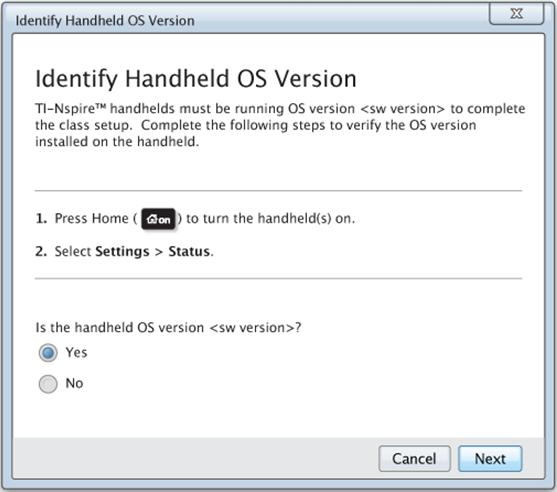This screenshot has width=557, height=492.
Task: Select the No radio button
Action: tap(48, 384)
